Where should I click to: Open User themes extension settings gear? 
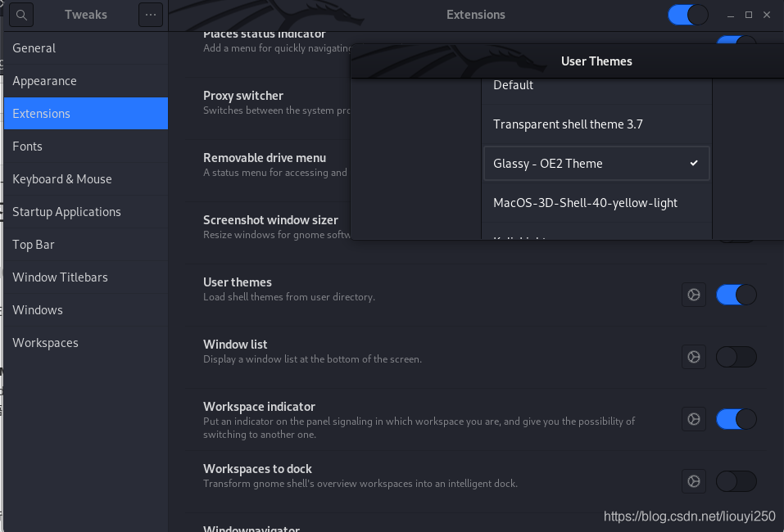tap(694, 295)
